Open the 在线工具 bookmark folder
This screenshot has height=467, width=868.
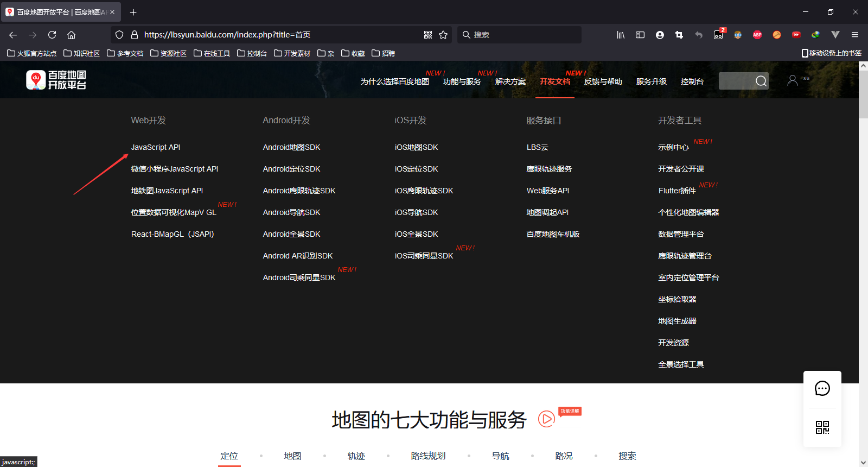coord(212,53)
